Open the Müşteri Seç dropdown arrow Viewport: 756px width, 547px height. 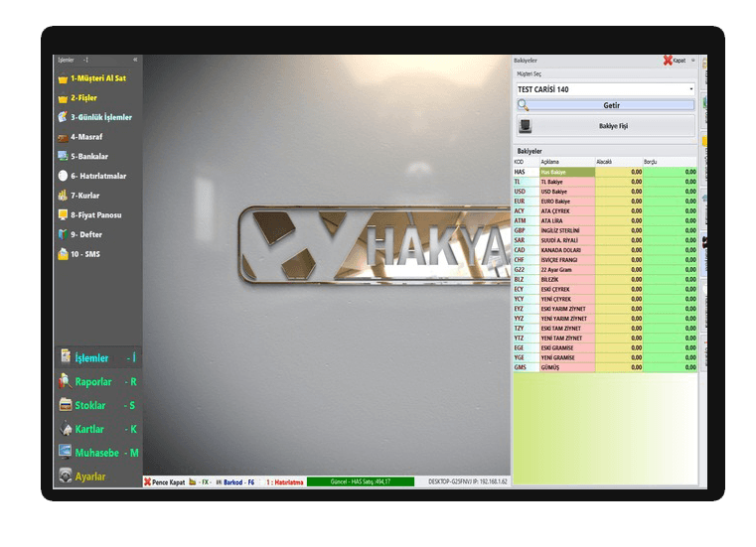click(690, 89)
